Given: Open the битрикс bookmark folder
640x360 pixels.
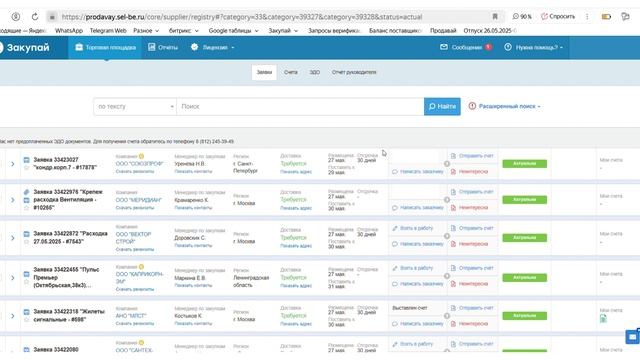Looking at the screenshot, I should 184,31.
